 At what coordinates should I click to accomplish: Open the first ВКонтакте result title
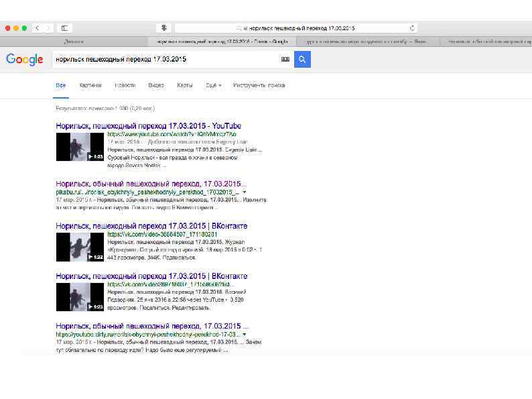(151, 226)
